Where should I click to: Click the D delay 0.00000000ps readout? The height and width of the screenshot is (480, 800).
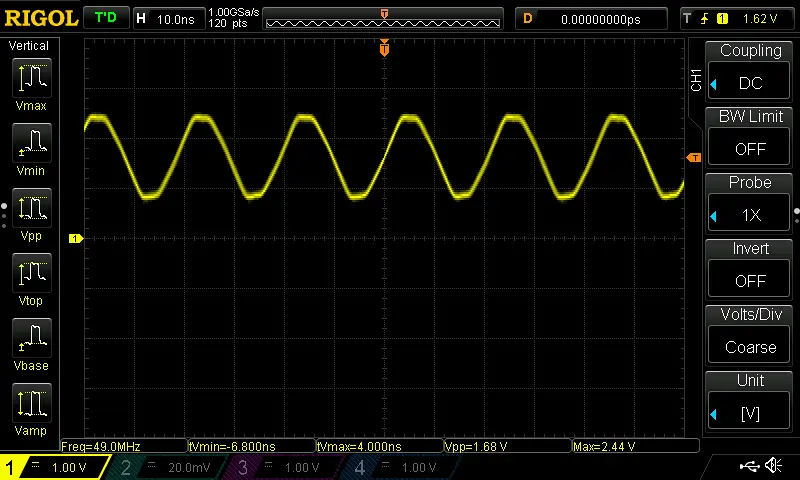[591, 19]
